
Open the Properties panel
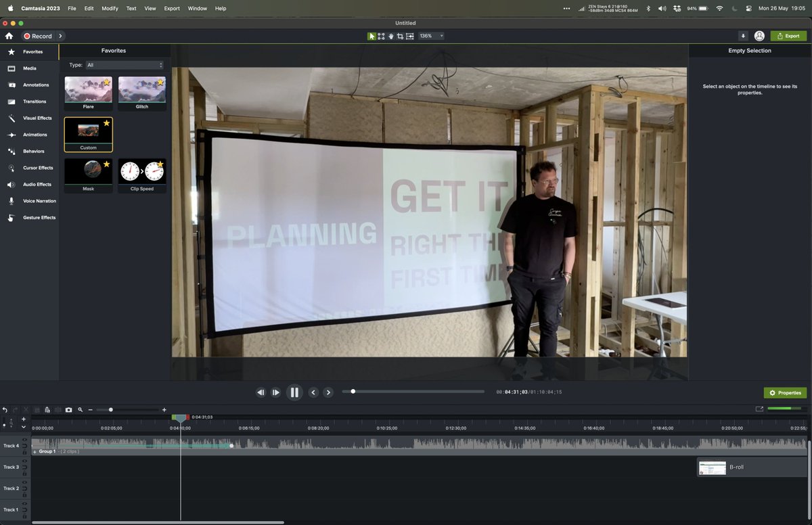(784, 392)
